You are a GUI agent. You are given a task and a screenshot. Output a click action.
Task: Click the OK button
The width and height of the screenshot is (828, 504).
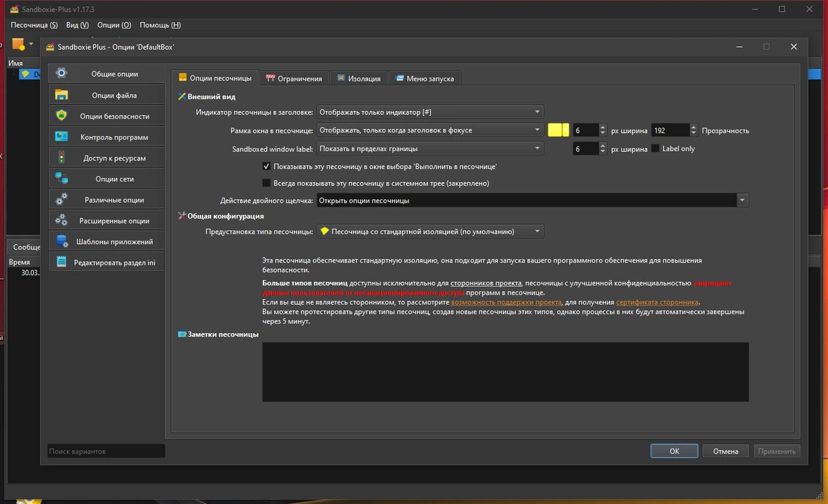(x=675, y=451)
